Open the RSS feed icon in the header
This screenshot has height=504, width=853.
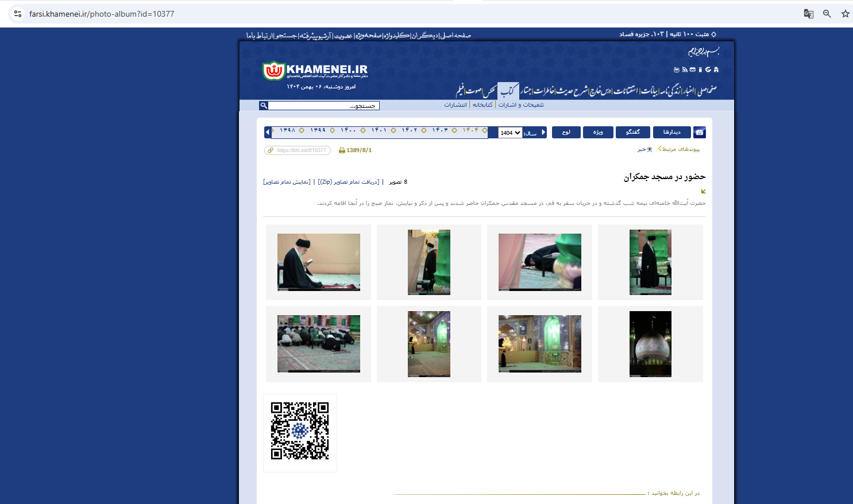tap(685, 69)
